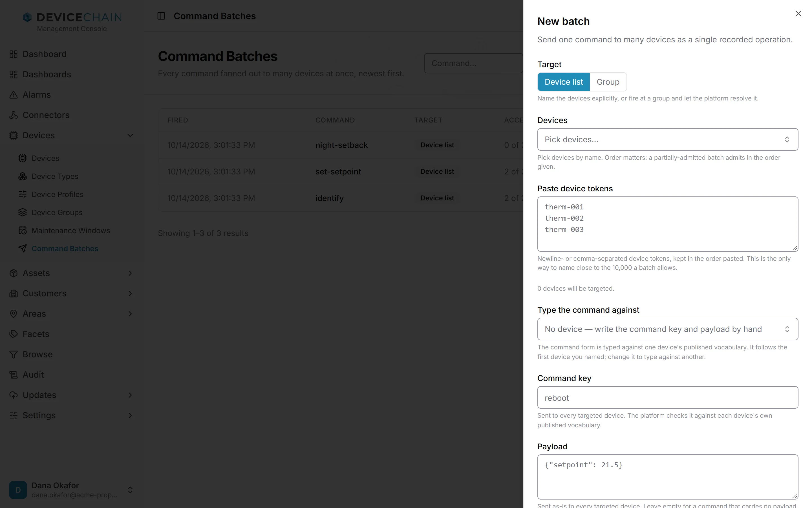Click the night-setback command row
The image size is (812, 508).
pos(341,145)
